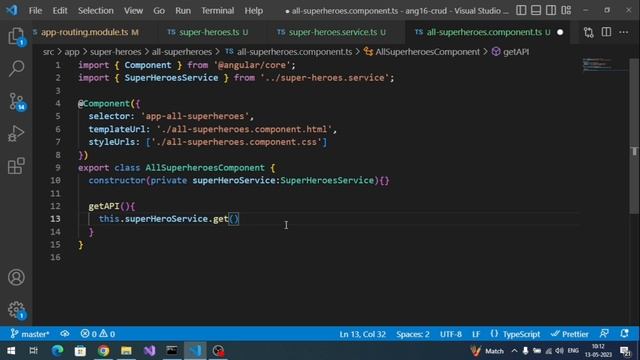Viewport: 640px width, 360px height.
Task: Open the Edit menu
Action: [60, 11]
